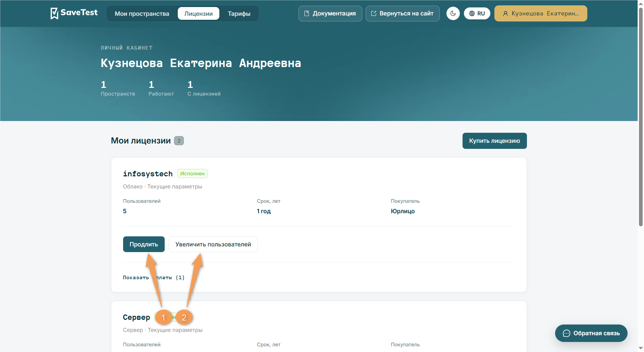644x352 pixels.
Task: Click Купить лицензию button
Action: pyautogui.click(x=494, y=141)
